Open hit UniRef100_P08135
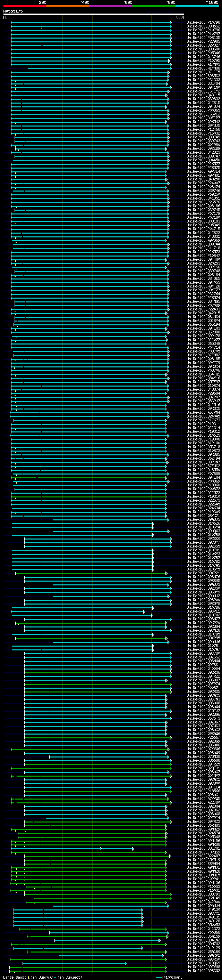This screenshot has height=980, width=222. (x=203, y=38)
